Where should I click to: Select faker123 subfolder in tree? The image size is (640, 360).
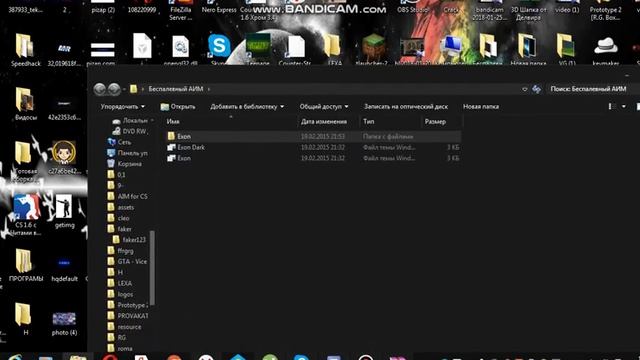(x=129, y=240)
